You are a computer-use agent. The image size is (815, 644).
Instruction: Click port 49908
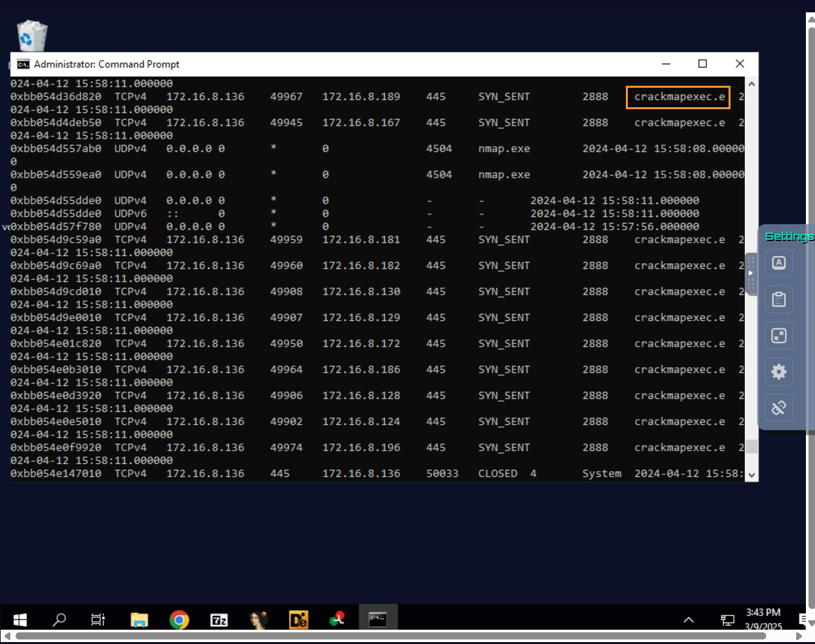287,292
